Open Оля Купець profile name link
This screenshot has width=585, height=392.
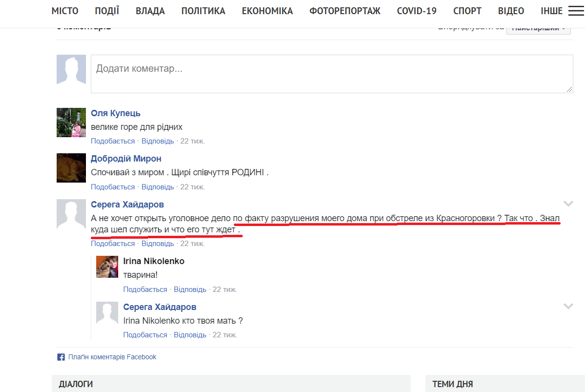click(x=116, y=113)
